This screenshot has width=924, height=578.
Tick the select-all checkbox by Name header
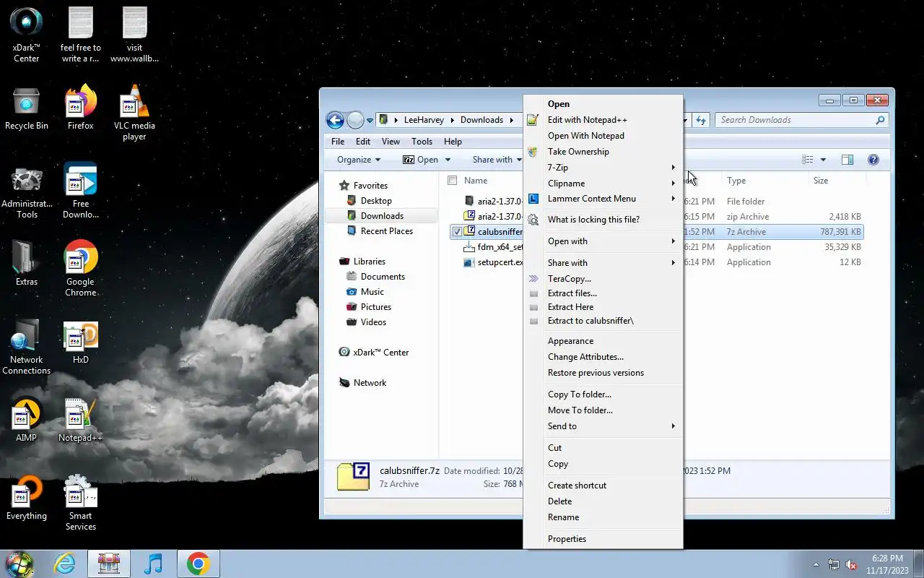click(452, 181)
